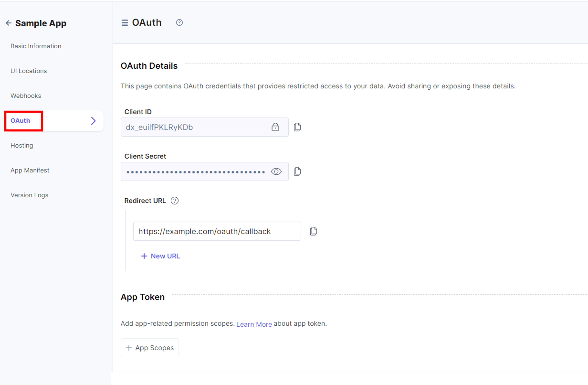Click the lock icon in Client ID field
This screenshot has height=385, width=588.
click(x=275, y=127)
